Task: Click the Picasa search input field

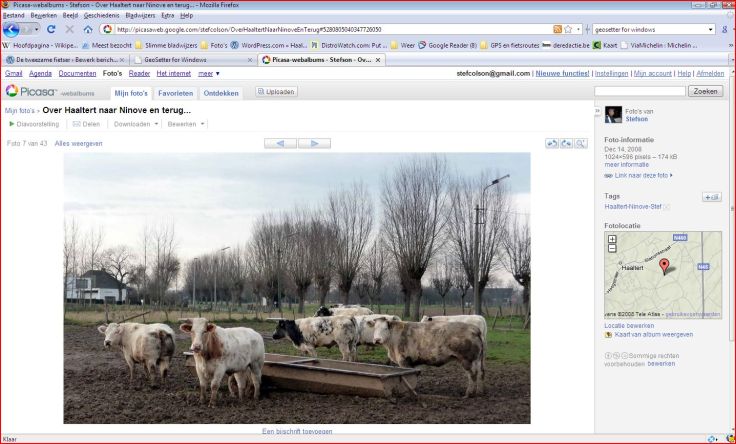Action: point(639,91)
